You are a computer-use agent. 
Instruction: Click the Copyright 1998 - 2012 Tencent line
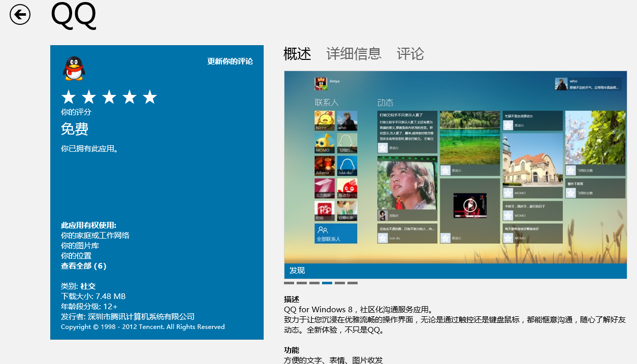(143, 327)
